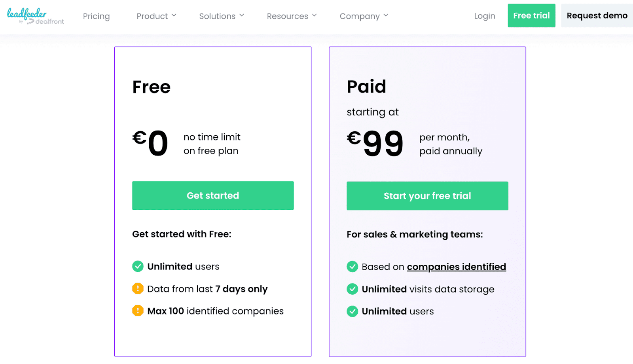Click the green checkmark beside Unlimited users in Paid plan
633x364 pixels.
352,311
